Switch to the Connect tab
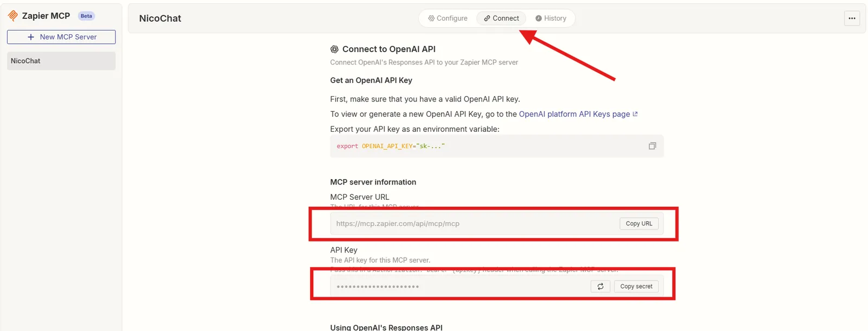Viewport: 868px width, 331px height. click(x=502, y=18)
